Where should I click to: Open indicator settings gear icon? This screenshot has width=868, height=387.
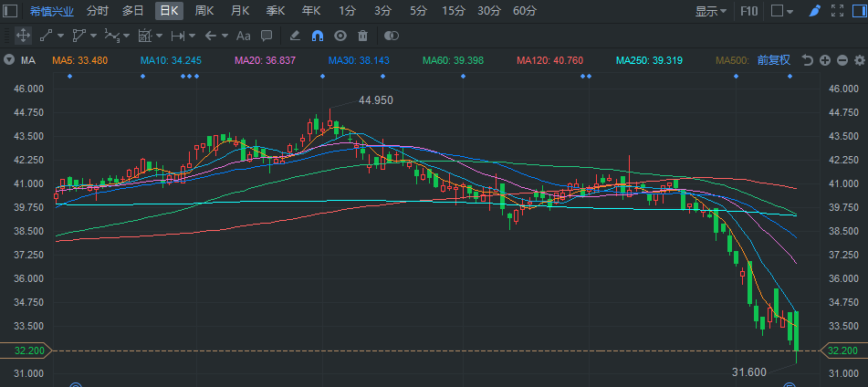[857, 60]
